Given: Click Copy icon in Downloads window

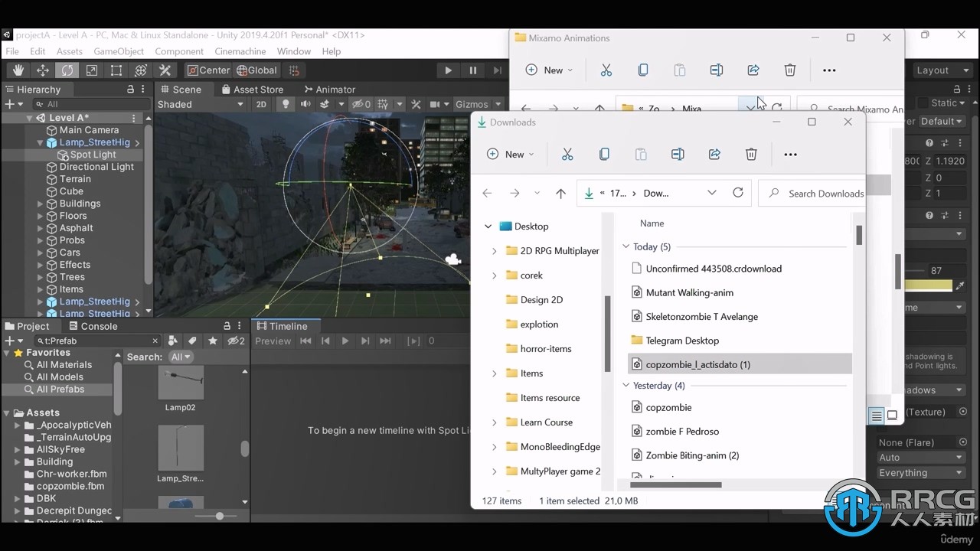Looking at the screenshot, I should [604, 154].
